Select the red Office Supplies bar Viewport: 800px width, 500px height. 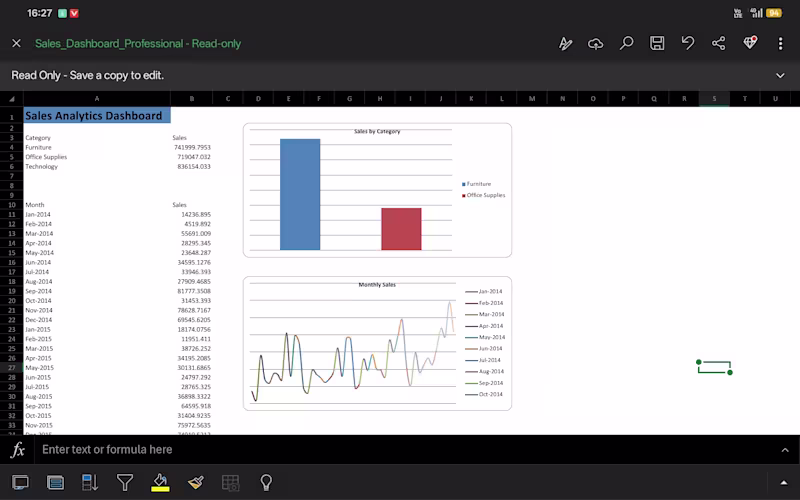(x=402, y=229)
